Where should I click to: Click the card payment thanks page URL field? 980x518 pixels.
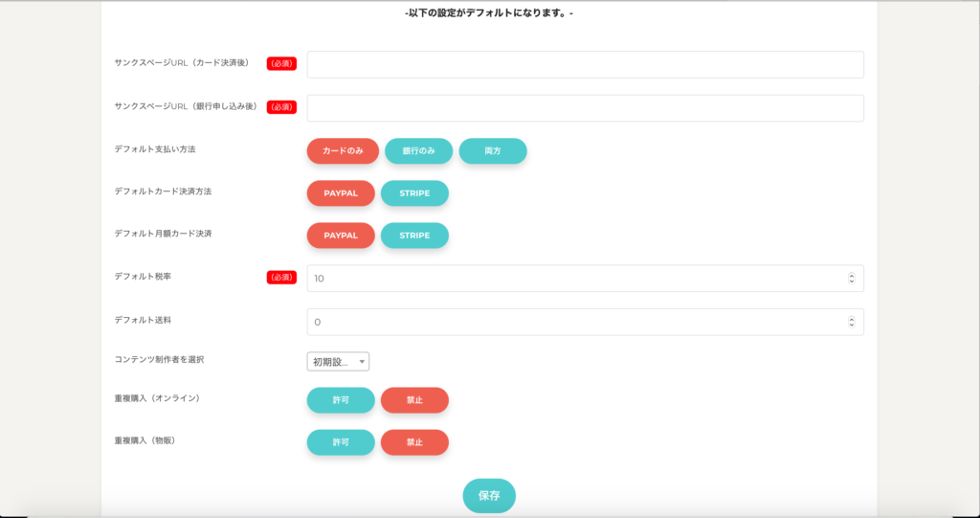(x=584, y=64)
